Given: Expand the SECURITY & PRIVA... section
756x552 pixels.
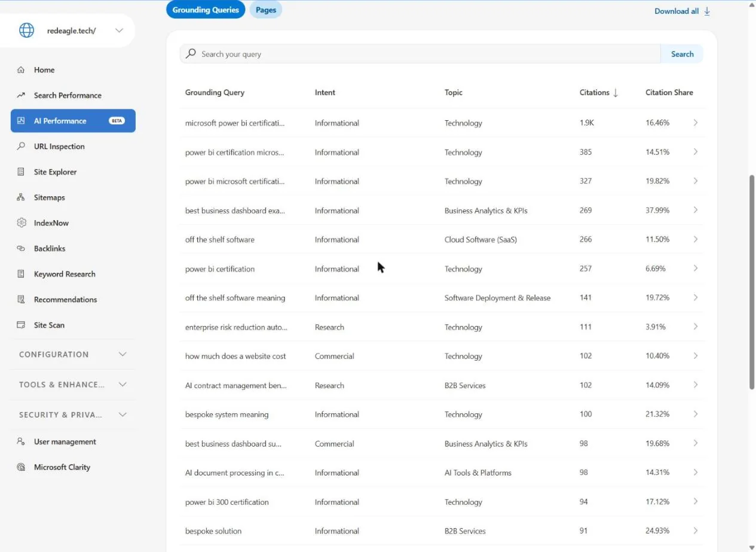Looking at the screenshot, I should pyautogui.click(x=73, y=414).
